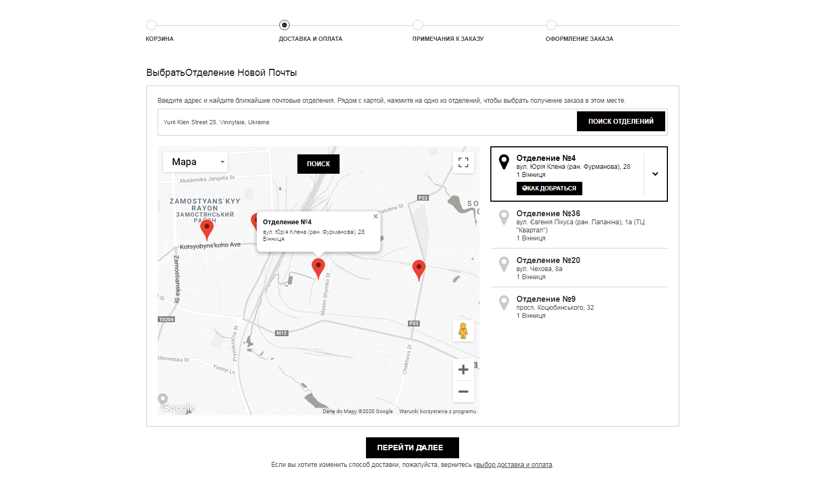This screenshot has height=504, width=831.
Task: Zoom in the map with plus button
Action: point(463,370)
